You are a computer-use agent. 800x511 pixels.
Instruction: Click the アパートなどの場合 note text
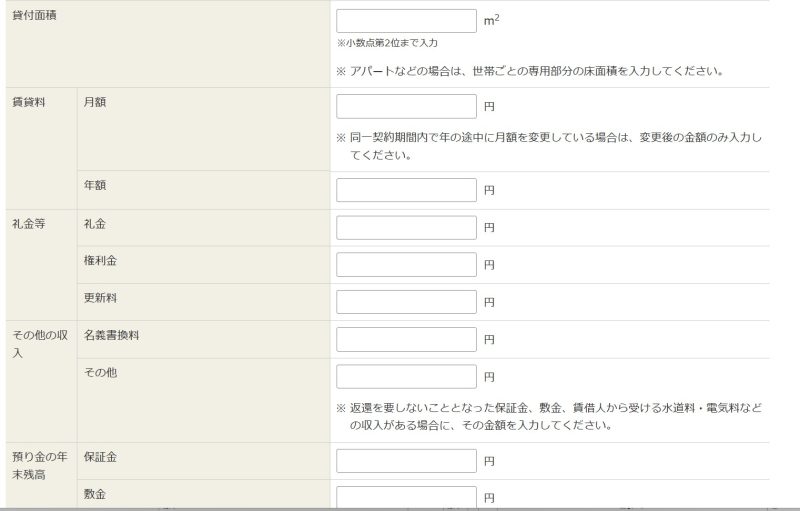point(530,71)
